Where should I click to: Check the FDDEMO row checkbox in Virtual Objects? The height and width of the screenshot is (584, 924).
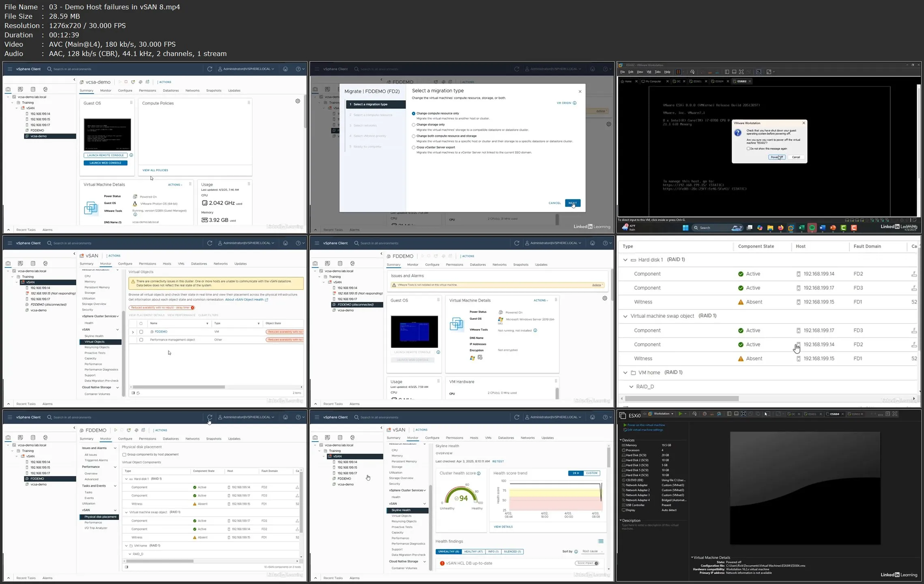tap(141, 332)
